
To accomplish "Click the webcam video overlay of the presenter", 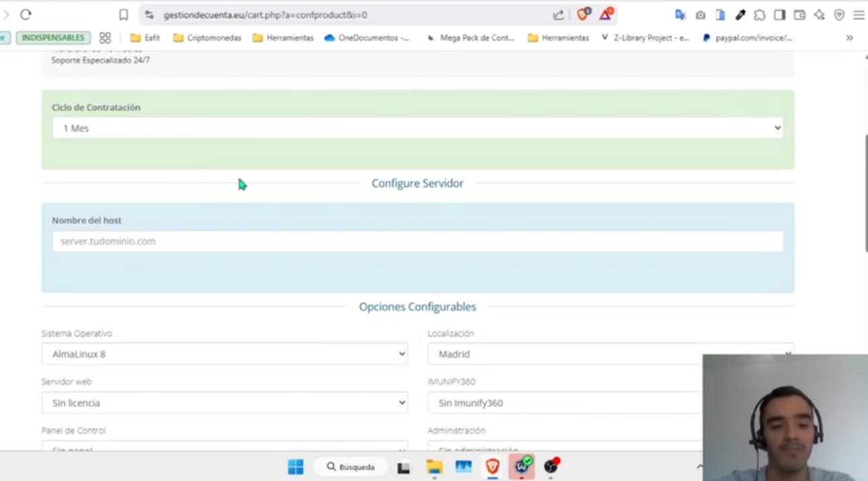I will 785,417.
